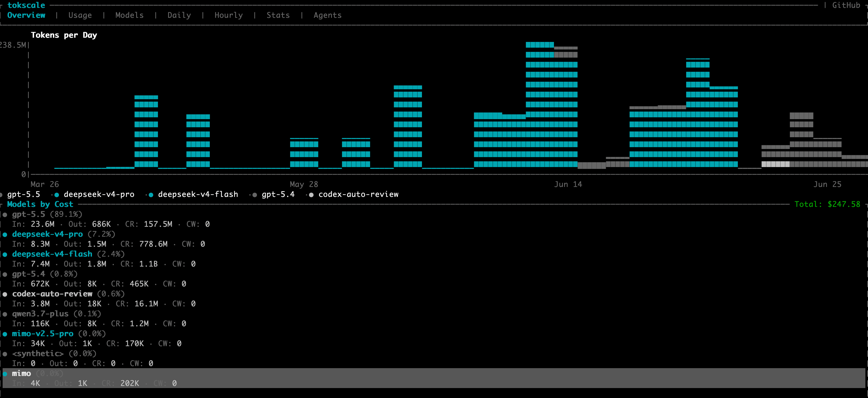Viewport: 868px width, 398px height.
Task: Open the Agents tab
Action: click(327, 15)
